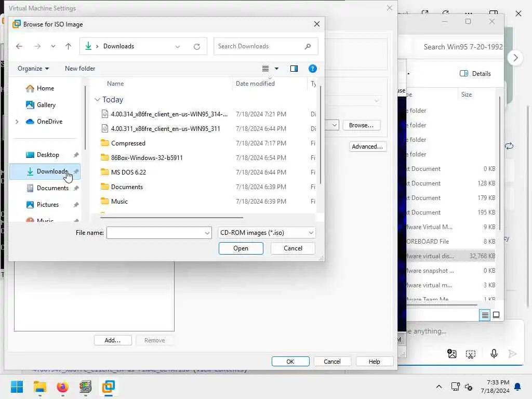Open the blue help icon

312,69
